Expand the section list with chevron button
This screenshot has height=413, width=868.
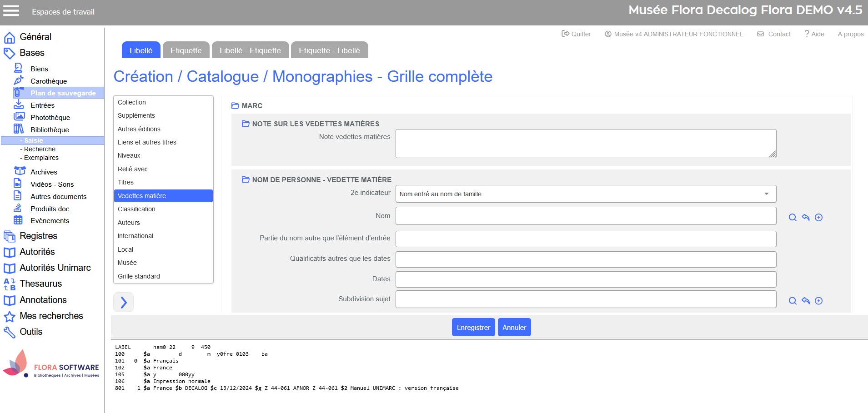pyautogui.click(x=123, y=303)
